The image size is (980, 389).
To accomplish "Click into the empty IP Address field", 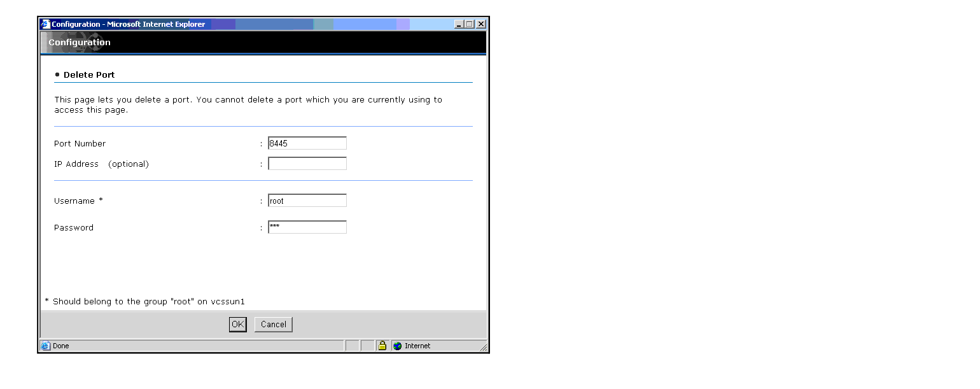I will coord(307,164).
